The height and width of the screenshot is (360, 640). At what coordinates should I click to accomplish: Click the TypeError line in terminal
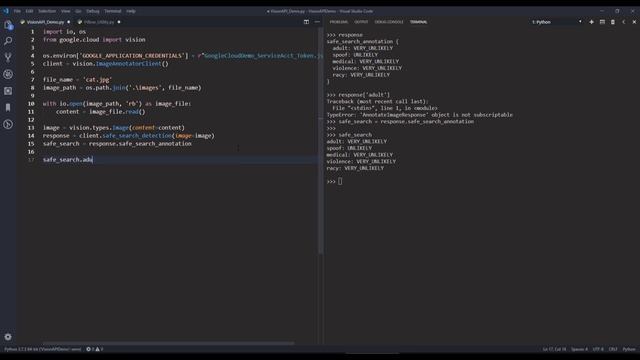(420, 115)
